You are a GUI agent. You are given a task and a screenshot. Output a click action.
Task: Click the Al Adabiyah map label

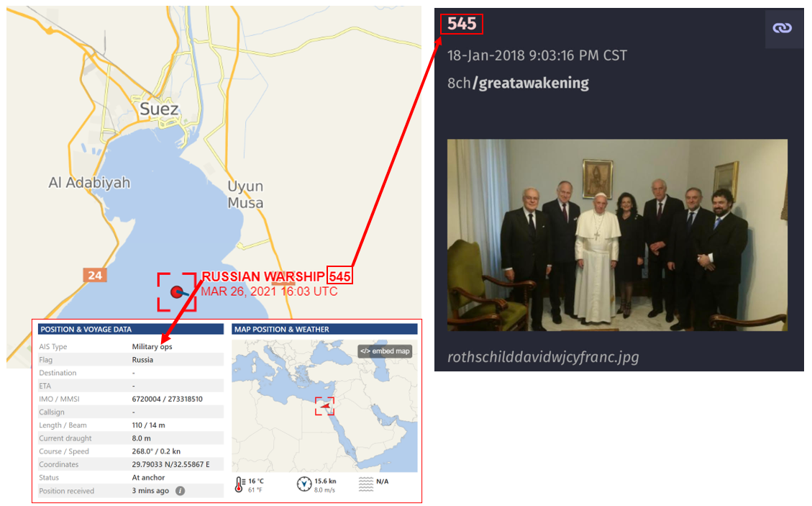tap(89, 183)
